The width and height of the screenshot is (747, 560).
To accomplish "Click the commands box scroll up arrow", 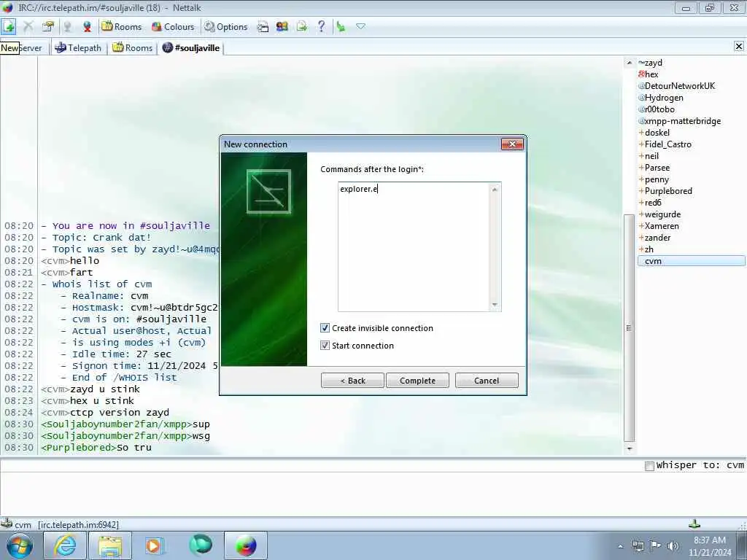I will tap(495, 190).
